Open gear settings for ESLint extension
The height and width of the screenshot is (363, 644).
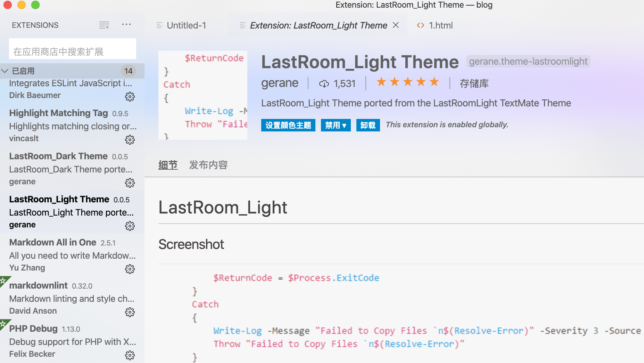130,97
